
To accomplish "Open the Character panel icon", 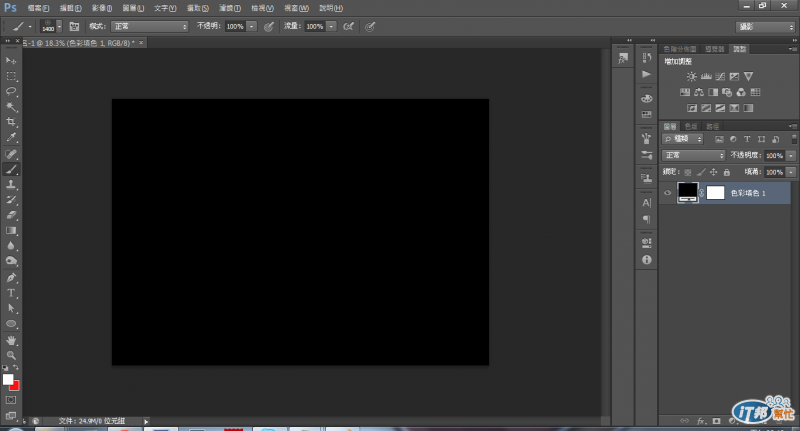I will pyautogui.click(x=646, y=203).
